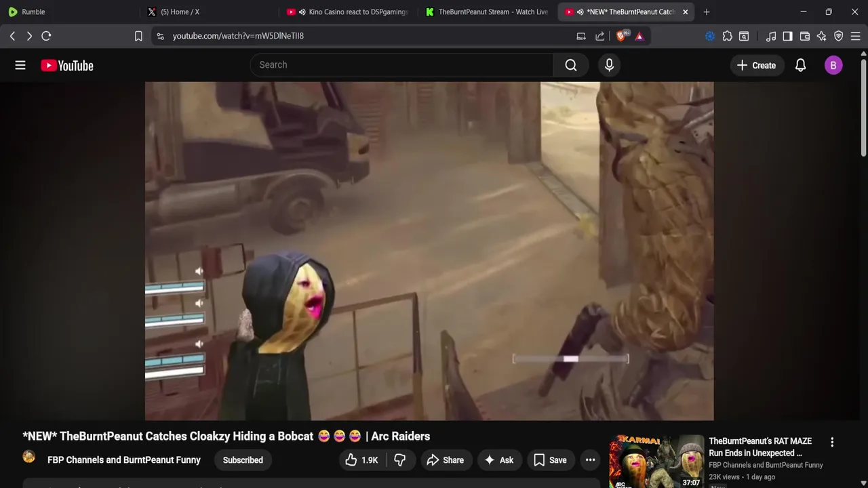Click the Create button
The width and height of the screenshot is (868, 488).
click(757, 65)
